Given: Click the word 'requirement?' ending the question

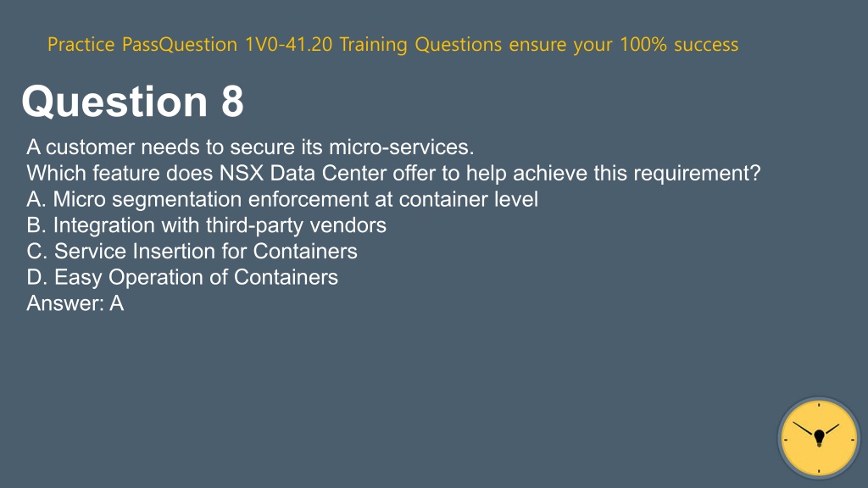Looking at the screenshot, I should [697, 173].
